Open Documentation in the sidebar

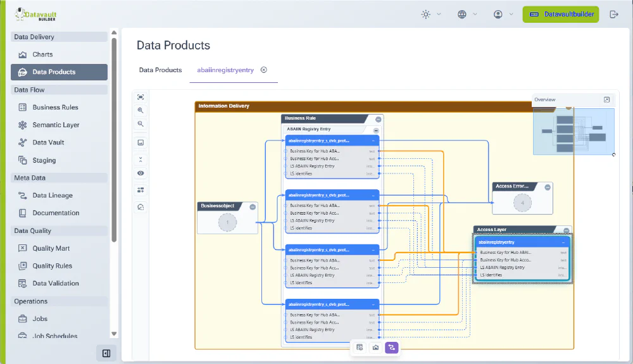tap(59, 213)
